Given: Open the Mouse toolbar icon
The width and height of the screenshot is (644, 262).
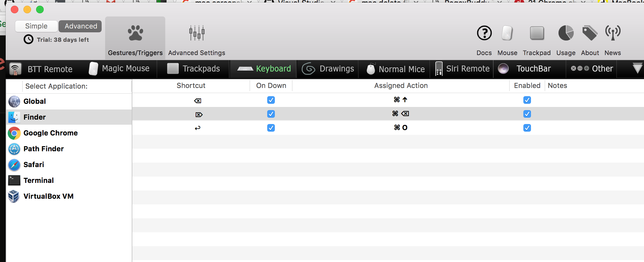Looking at the screenshot, I should (507, 33).
